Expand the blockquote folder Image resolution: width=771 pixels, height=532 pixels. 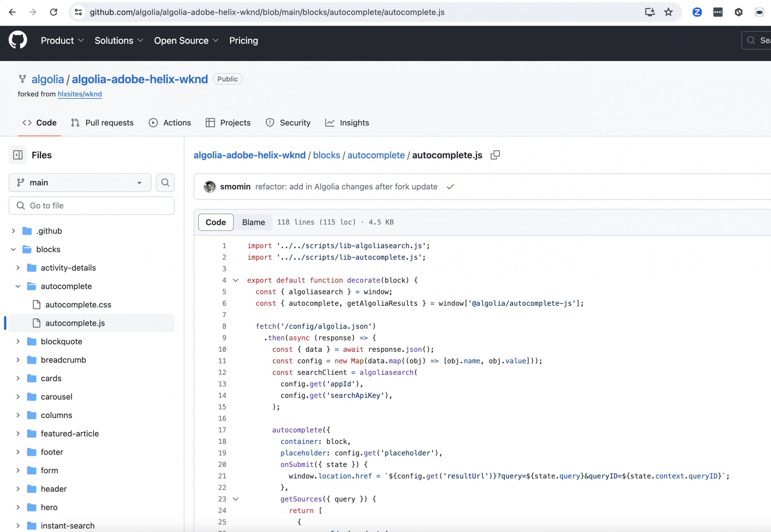(18, 341)
